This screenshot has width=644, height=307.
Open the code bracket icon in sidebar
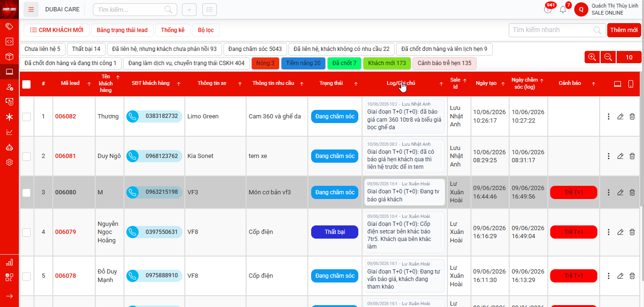(x=9, y=41)
